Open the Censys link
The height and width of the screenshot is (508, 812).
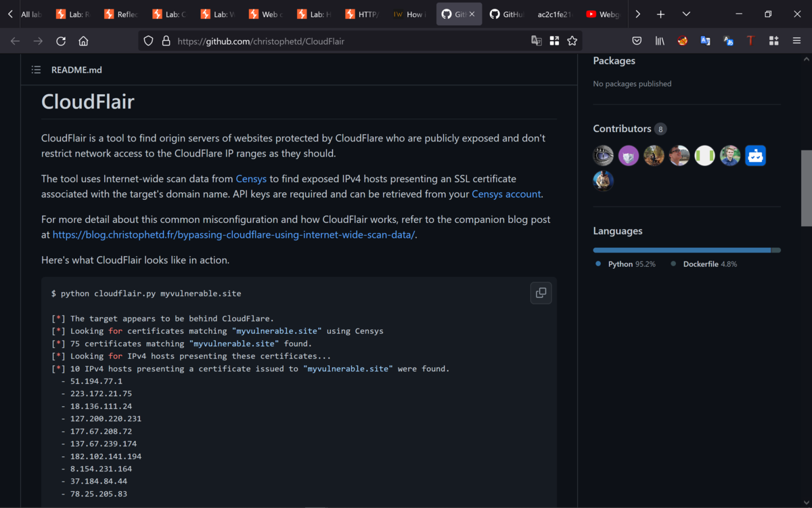pos(251,179)
